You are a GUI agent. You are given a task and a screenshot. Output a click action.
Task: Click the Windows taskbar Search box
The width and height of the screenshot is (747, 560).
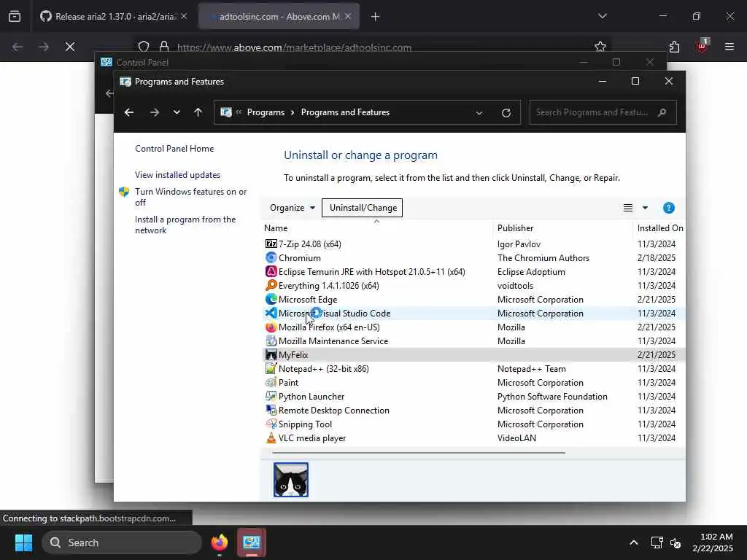pos(122,542)
